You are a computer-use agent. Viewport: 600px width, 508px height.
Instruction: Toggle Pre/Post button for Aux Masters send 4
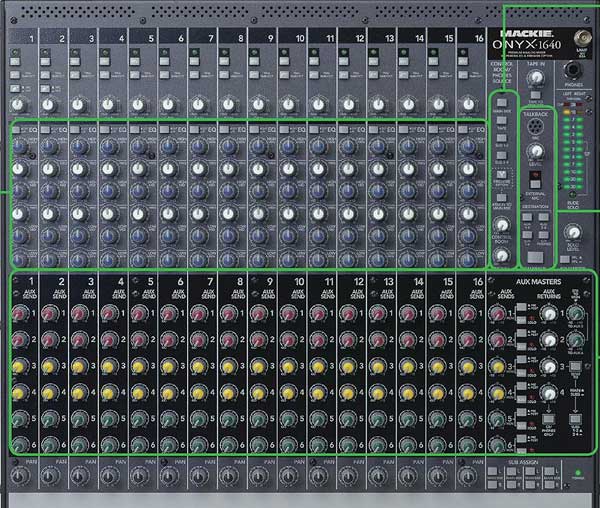(521, 386)
